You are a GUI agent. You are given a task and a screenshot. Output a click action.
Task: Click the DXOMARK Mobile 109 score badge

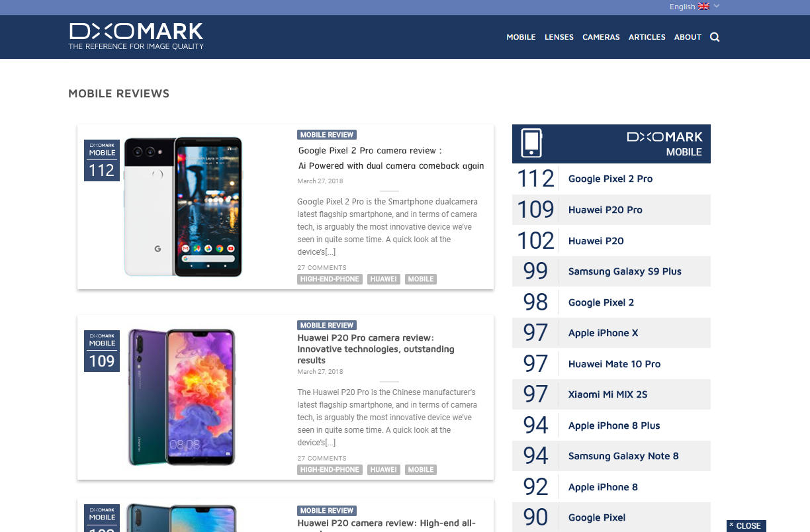point(102,351)
